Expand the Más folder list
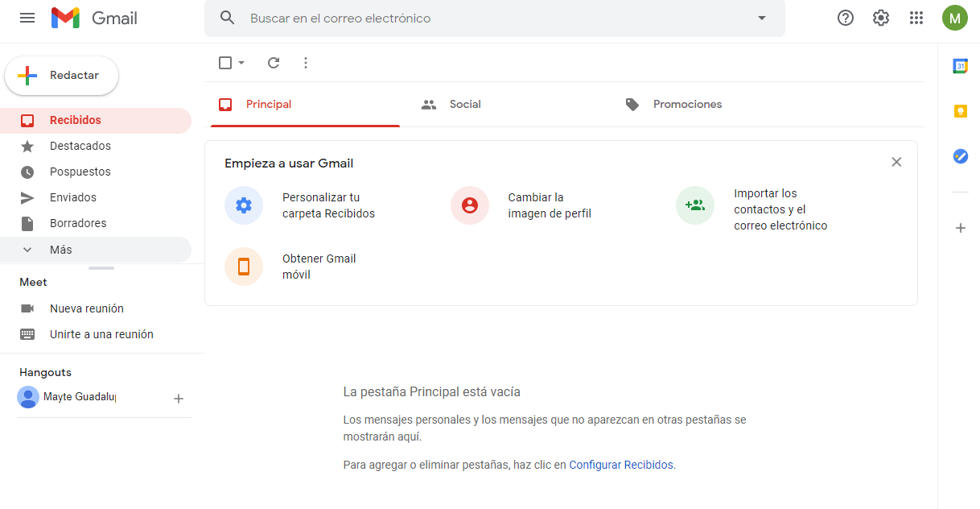This screenshot has width=980, height=509. pyautogui.click(x=96, y=250)
